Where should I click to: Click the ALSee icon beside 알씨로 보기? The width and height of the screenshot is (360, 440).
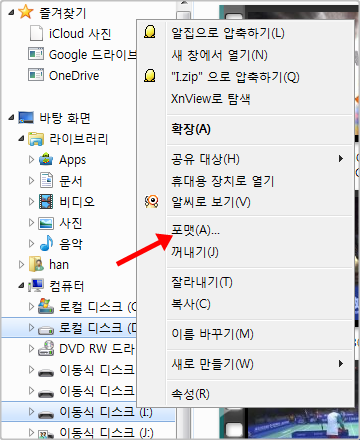(151, 201)
